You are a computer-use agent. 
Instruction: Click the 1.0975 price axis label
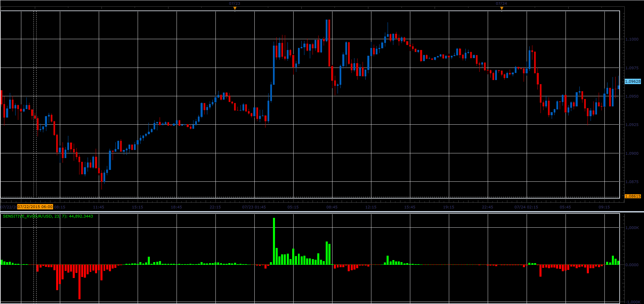click(x=632, y=68)
